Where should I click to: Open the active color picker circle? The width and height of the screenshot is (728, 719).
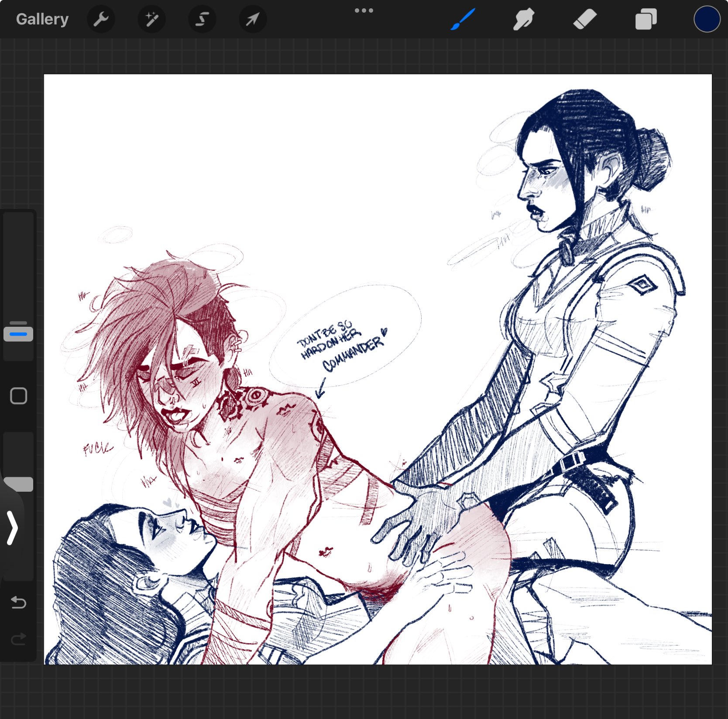(x=707, y=19)
